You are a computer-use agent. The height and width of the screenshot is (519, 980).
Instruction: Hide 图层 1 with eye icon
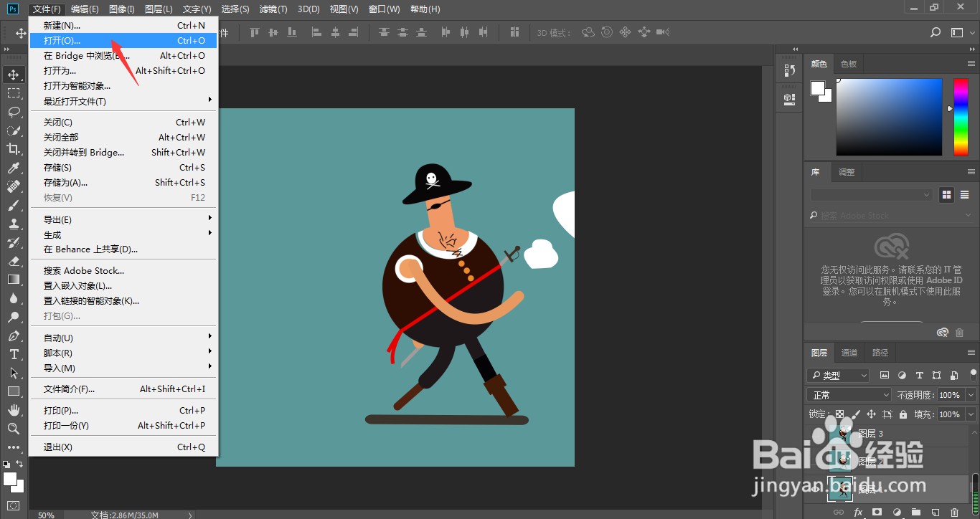point(815,489)
